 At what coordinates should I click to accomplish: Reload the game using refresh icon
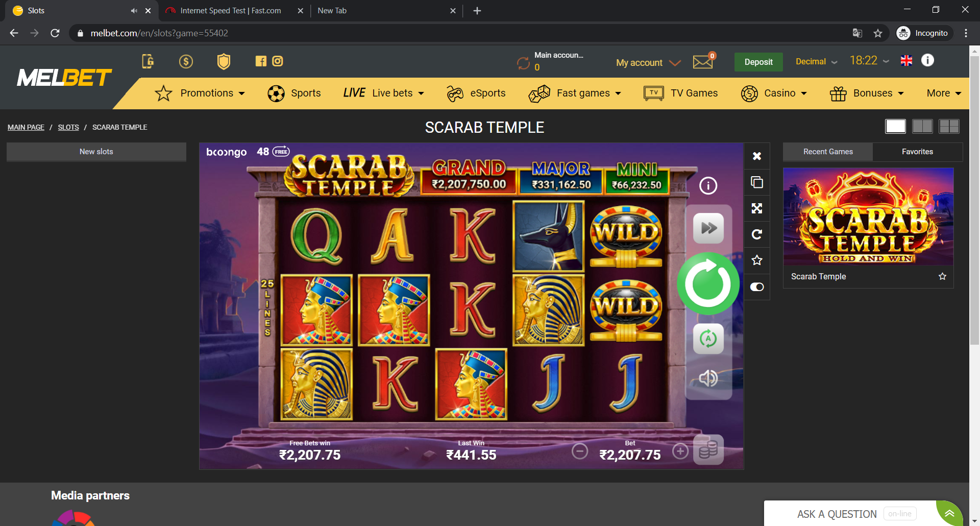point(757,234)
